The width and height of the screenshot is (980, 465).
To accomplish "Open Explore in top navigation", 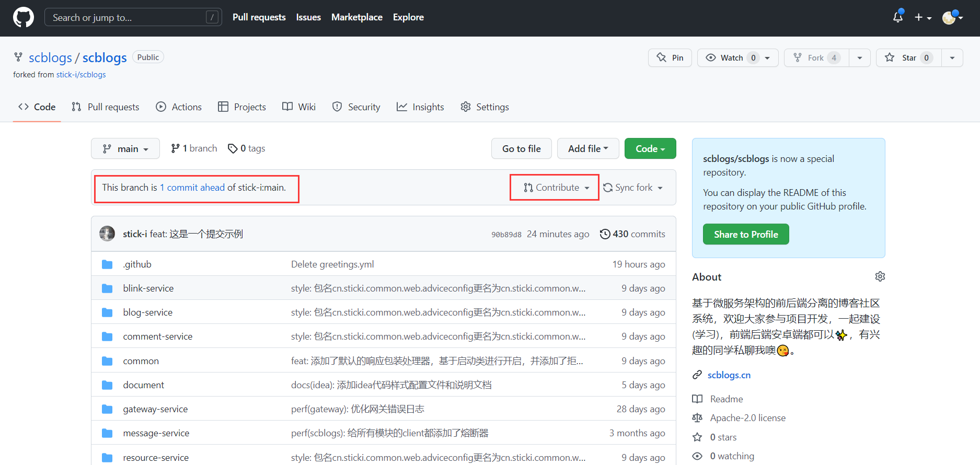I will [x=408, y=17].
